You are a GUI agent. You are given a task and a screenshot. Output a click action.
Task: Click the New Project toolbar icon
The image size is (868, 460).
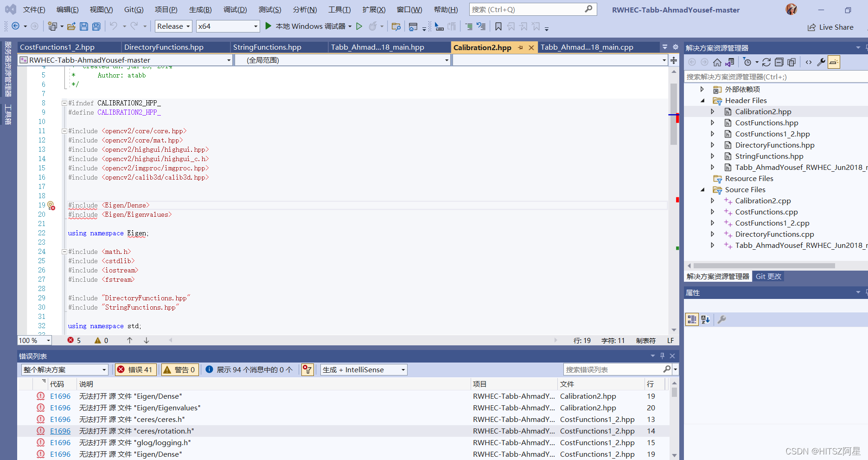tap(52, 26)
